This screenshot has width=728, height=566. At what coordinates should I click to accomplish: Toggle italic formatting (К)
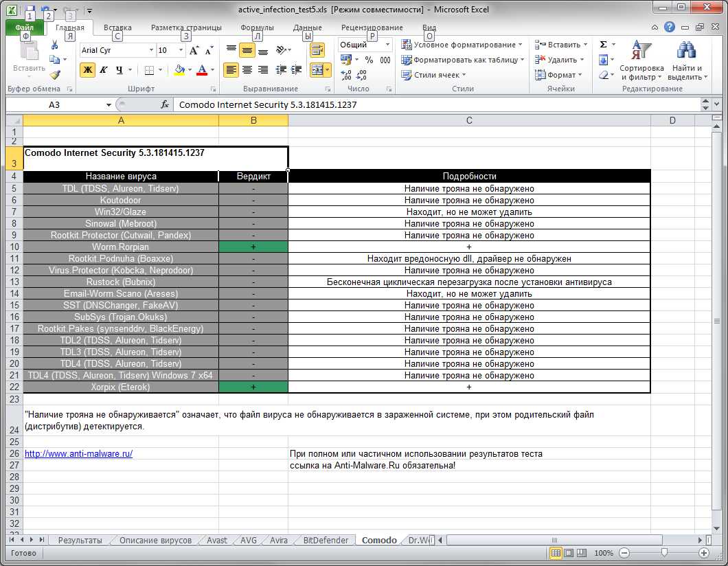click(x=104, y=70)
